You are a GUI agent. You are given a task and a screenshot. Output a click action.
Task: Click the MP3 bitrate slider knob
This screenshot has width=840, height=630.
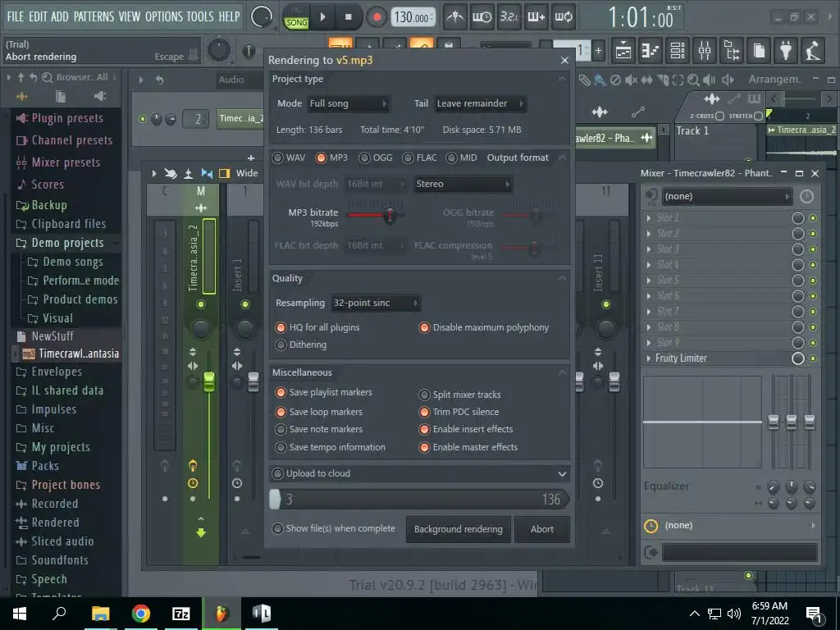pos(390,216)
